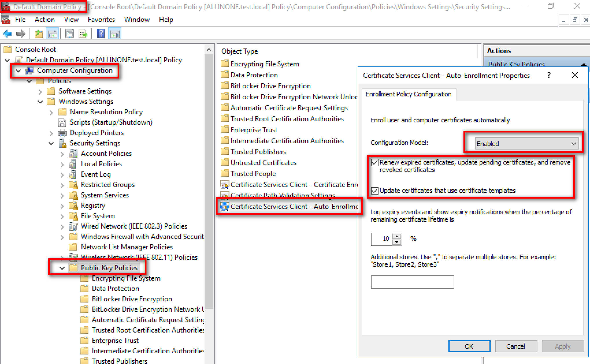Increase the expiry percentage with up spinner
Screen dimensions: 590x364
(397, 236)
